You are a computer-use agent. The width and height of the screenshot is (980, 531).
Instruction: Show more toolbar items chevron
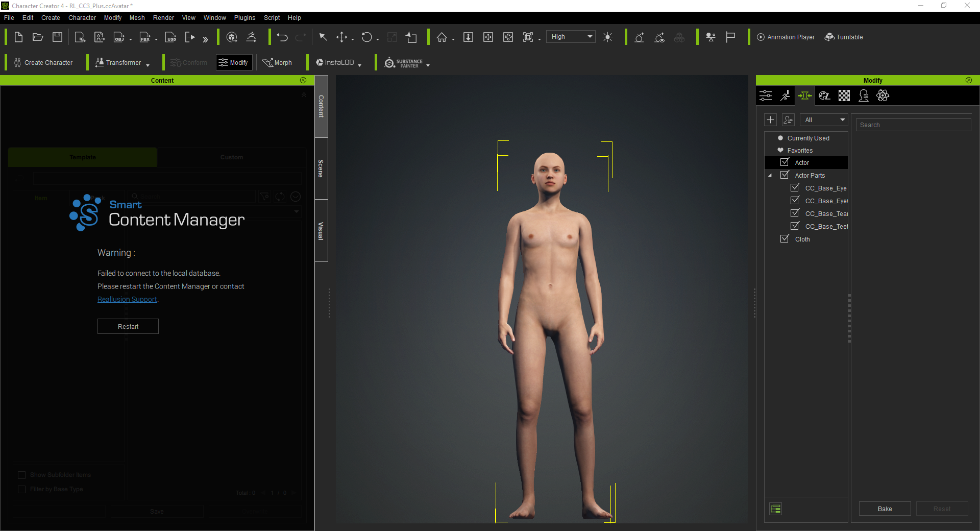coord(205,39)
